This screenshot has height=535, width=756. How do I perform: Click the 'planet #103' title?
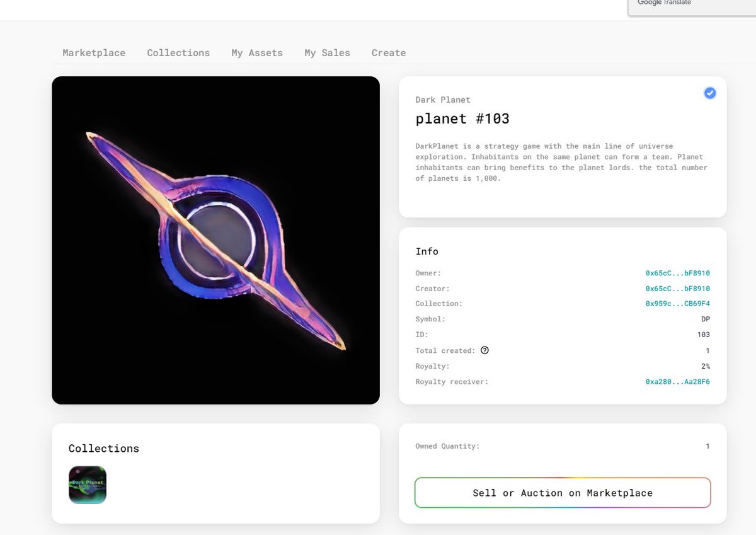tap(462, 118)
